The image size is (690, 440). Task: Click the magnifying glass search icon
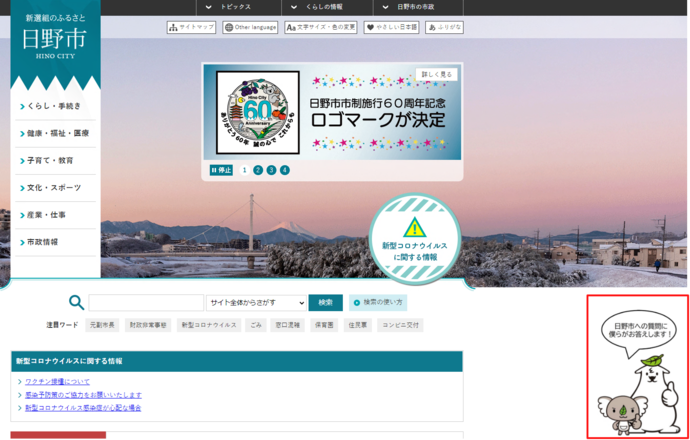coord(77,303)
